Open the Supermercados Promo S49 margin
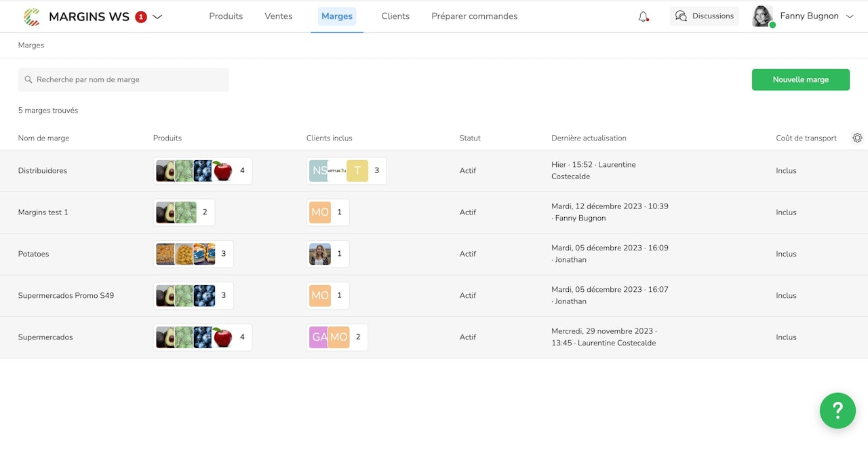Viewport: 868px width, 471px height. tap(66, 295)
